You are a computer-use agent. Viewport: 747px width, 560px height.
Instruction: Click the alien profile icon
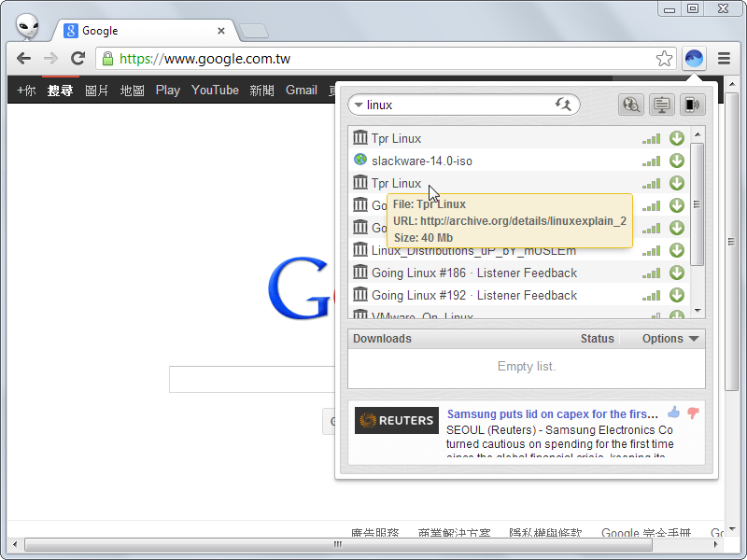point(27,26)
